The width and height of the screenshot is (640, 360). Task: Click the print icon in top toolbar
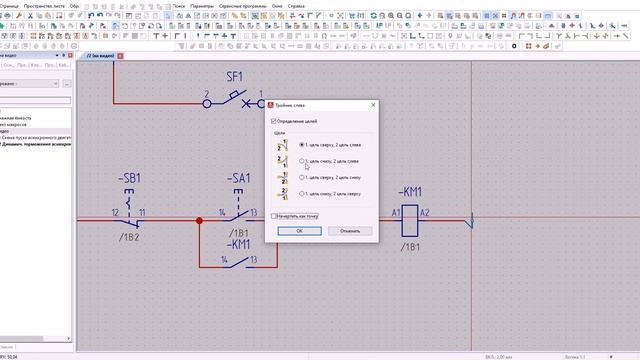7,16
